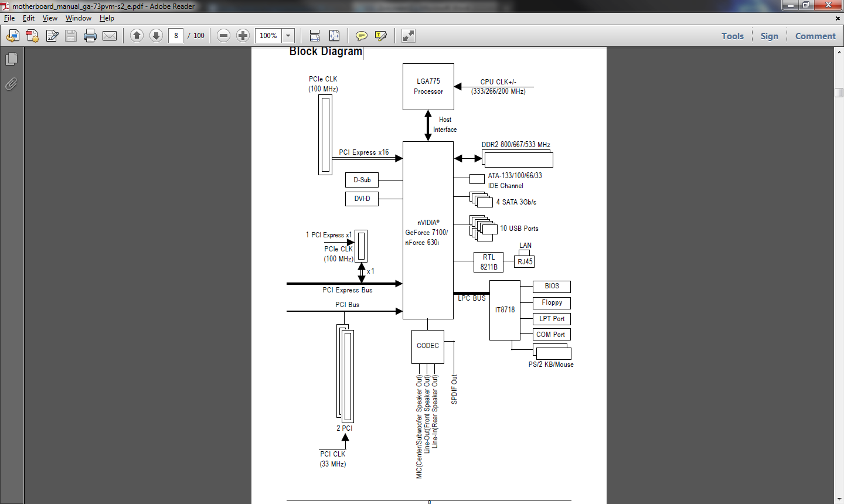
Task: Select the highlight text tool
Action: coord(381,36)
